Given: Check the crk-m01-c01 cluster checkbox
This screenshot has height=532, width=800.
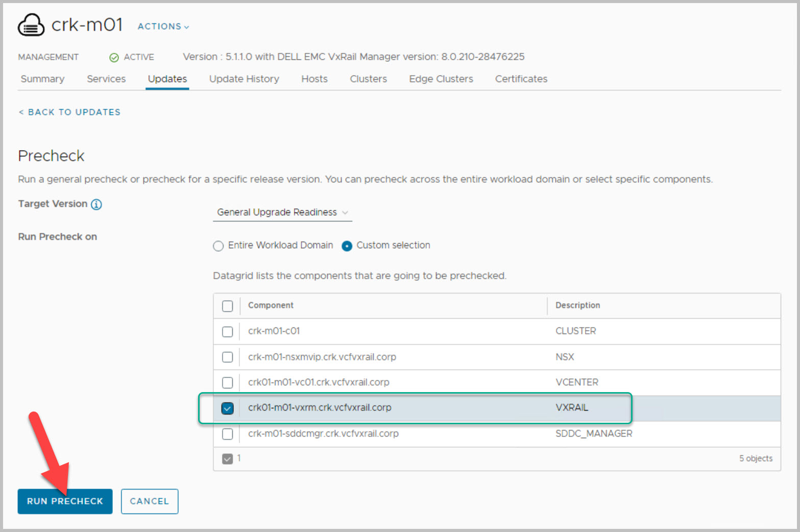Looking at the screenshot, I should [228, 332].
